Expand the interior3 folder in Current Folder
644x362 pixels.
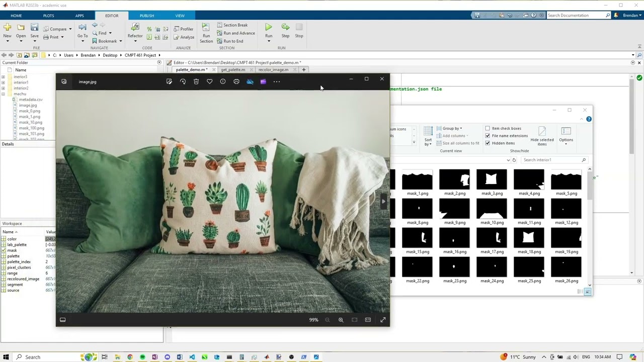(4, 77)
